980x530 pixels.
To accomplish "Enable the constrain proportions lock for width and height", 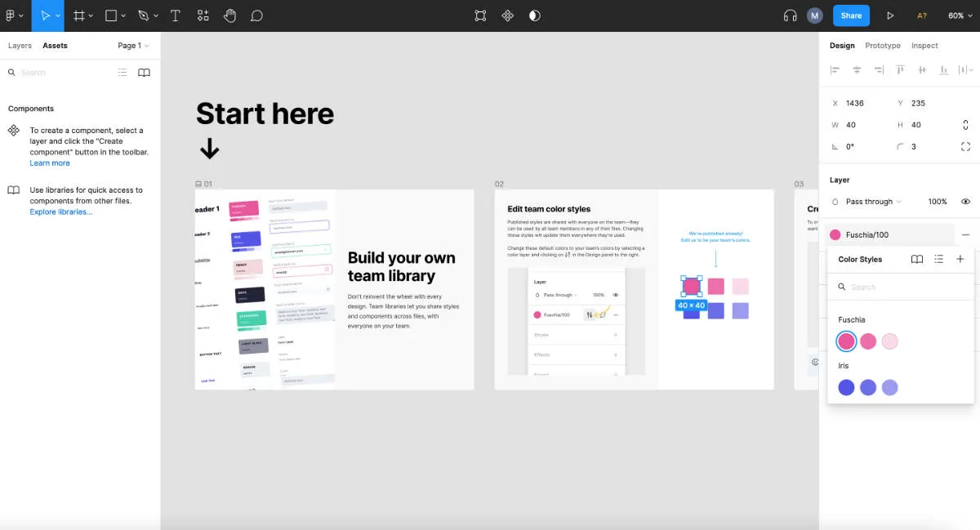I will pyautogui.click(x=965, y=124).
